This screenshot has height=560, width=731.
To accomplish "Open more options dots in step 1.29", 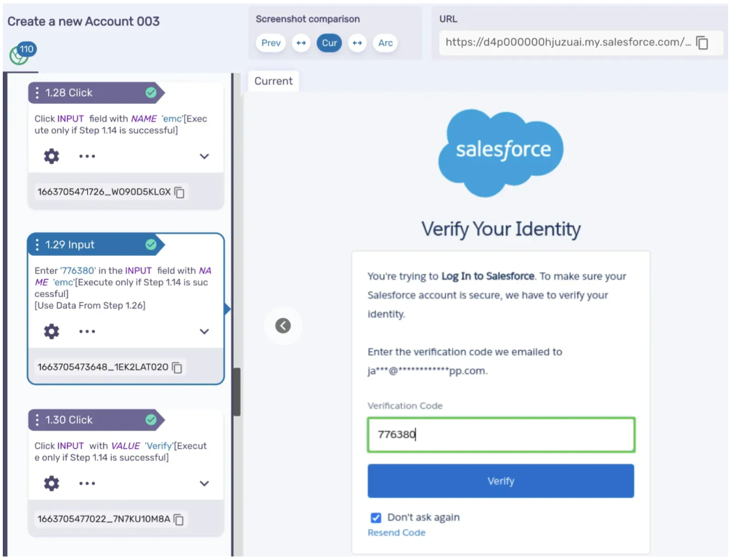I will tap(87, 331).
